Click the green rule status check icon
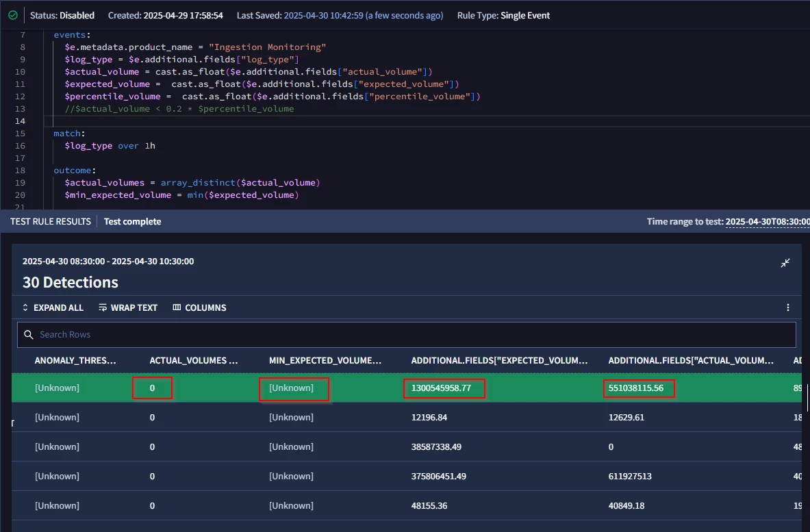Viewport: 810px width, 532px height. coord(13,15)
